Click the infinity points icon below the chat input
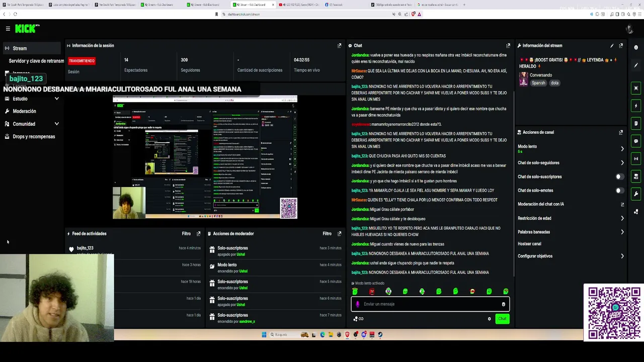Viewport: 644px width, 362px height. click(358, 319)
